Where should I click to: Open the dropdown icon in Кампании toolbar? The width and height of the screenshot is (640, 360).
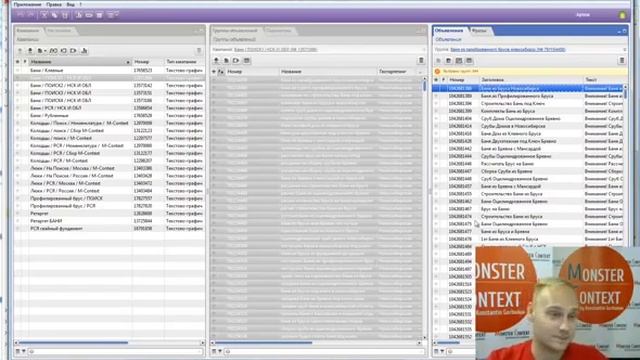point(42,51)
